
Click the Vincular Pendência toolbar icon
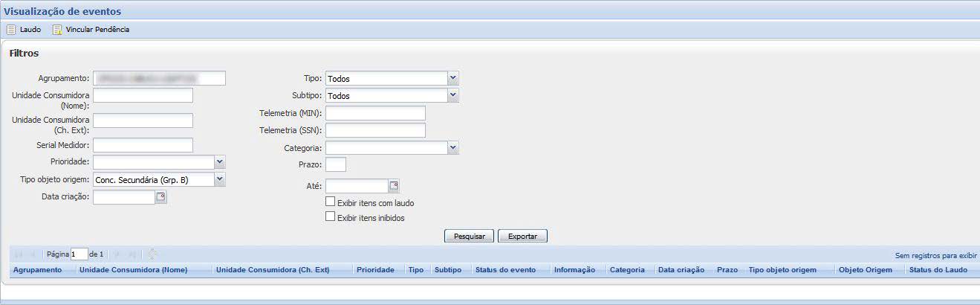[57, 30]
